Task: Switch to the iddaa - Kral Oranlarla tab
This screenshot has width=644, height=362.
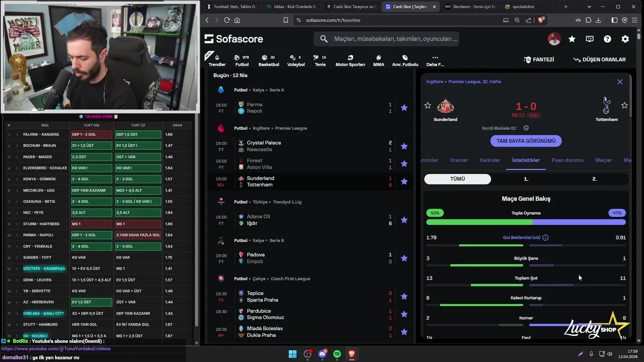Action: point(291,7)
